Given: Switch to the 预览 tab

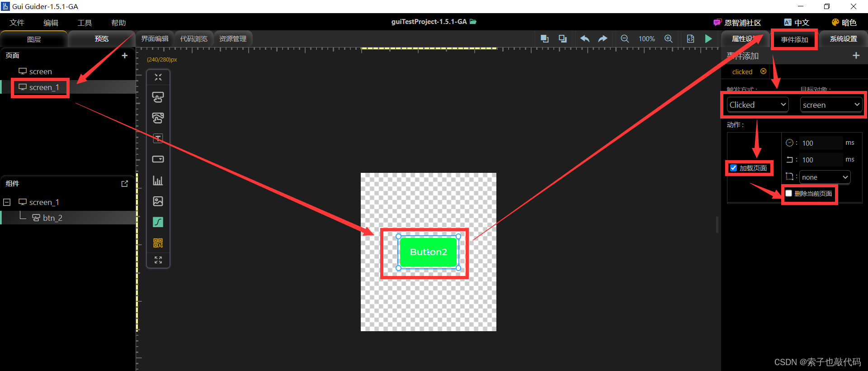Looking at the screenshot, I should click(102, 39).
